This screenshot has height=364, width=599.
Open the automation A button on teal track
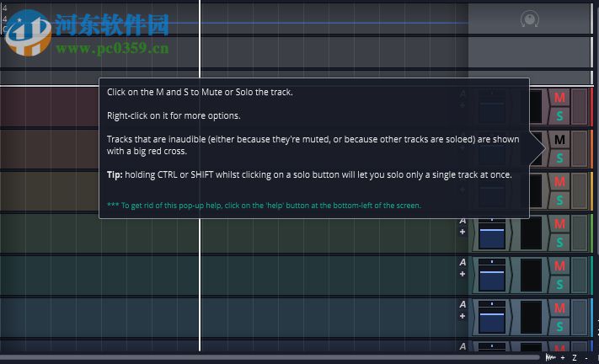(x=463, y=262)
